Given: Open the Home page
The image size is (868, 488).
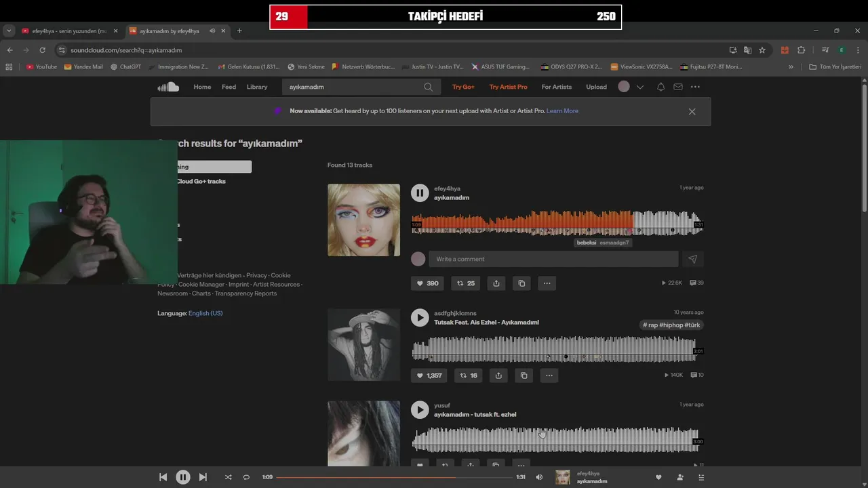Looking at the screenshot, I should 202,87.
